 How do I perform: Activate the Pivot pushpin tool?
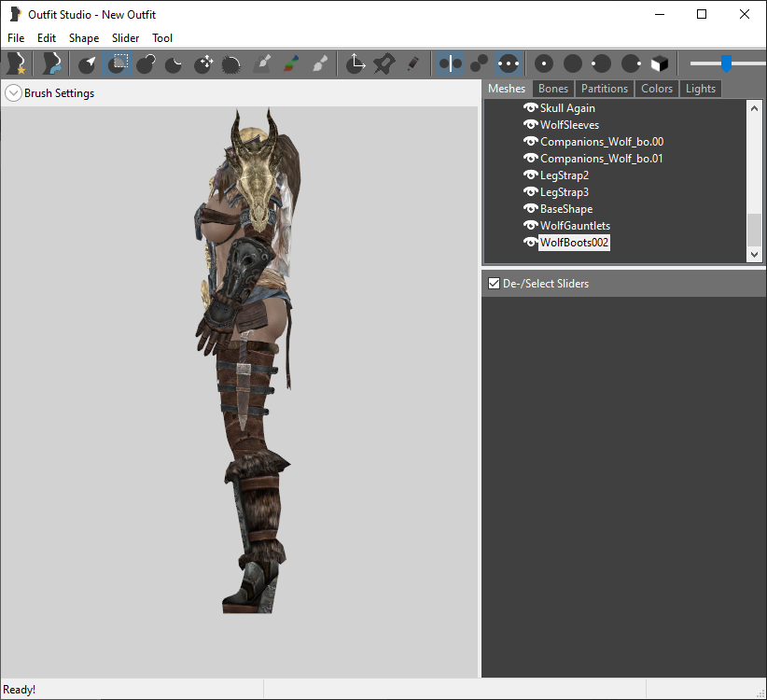point(384,63)
